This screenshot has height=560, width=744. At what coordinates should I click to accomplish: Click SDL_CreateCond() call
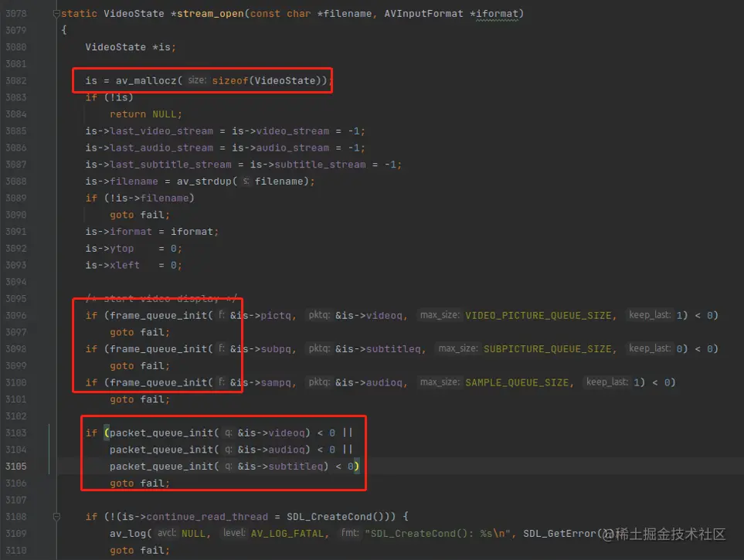(x=335, y=517)
